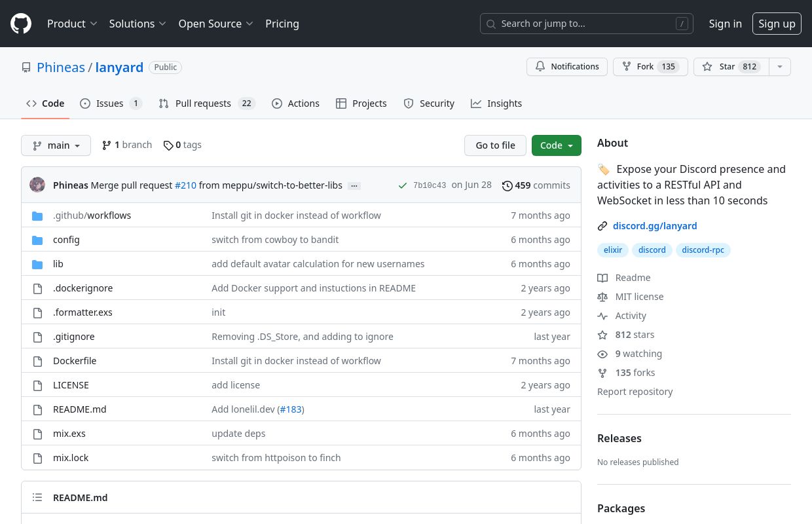The height and width of the screenshot is (524, 812).
Task: Open the #183 link in README.md row
Action: point(291,409)
